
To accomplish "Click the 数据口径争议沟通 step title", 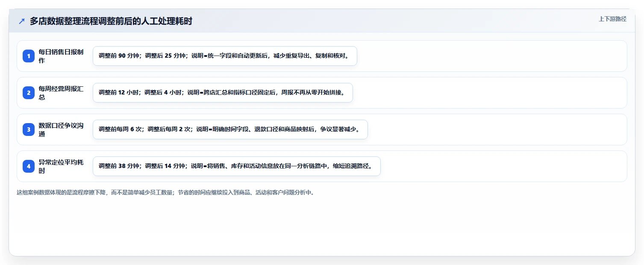I will [x=61, y=130].
